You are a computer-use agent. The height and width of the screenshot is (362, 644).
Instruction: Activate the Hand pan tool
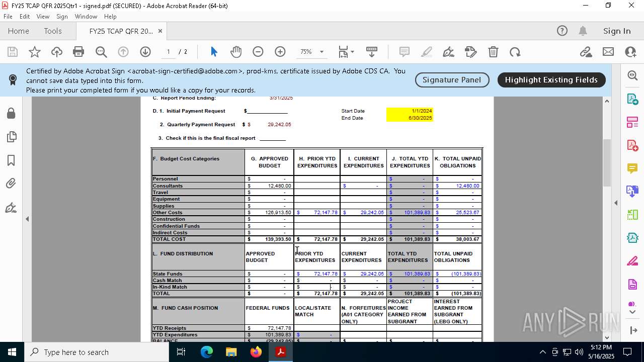236,52
